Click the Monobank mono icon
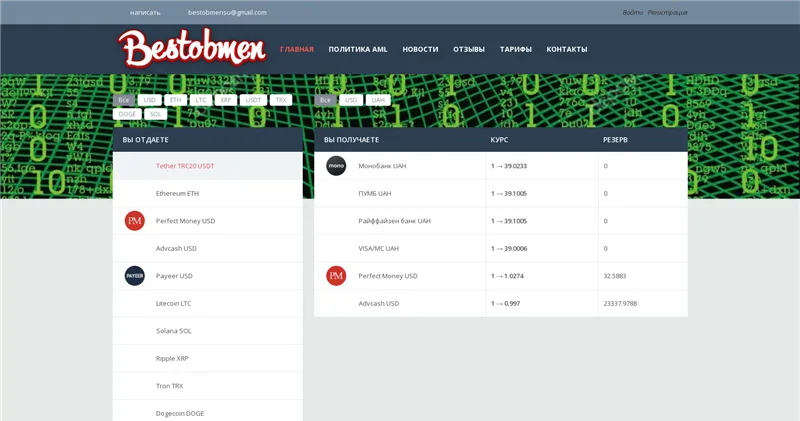 click(336, 166)
